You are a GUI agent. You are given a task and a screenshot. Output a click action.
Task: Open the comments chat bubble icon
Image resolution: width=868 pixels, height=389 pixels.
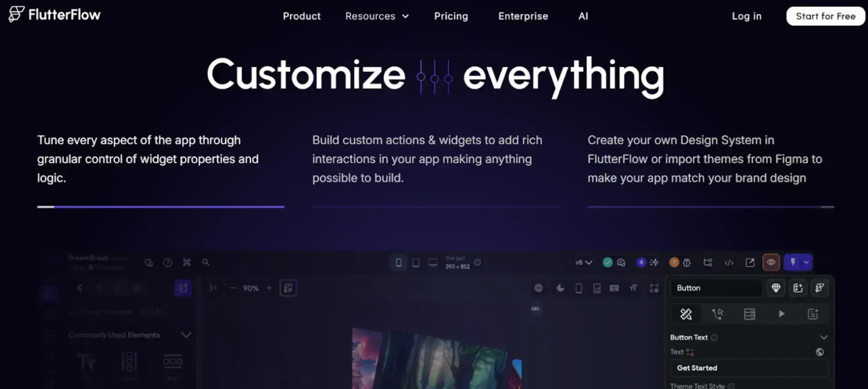click(x=621, y=263)
